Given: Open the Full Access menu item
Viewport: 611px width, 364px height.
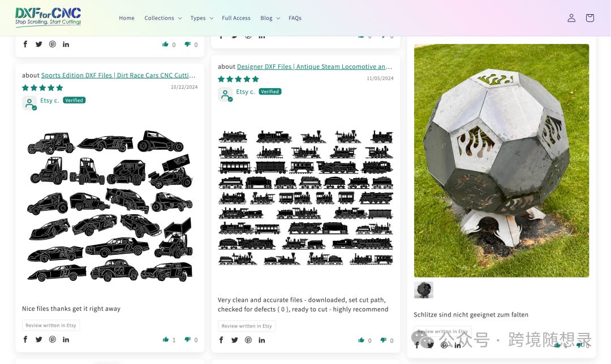Looking at the screenshot, I should tap(236, 18).
